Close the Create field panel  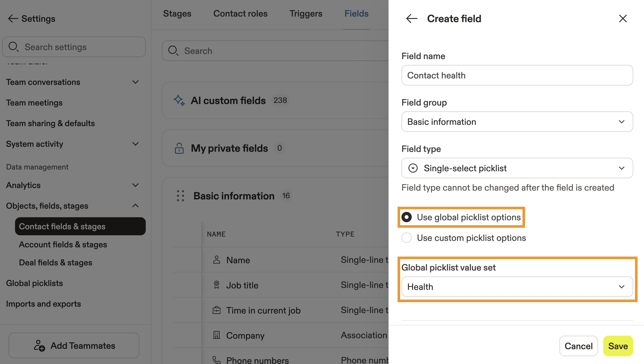[x=623, y=18]
